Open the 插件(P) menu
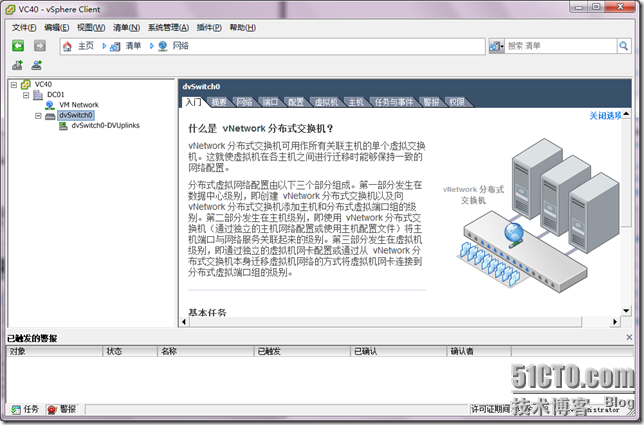The width and height of the screenshot is (644, 425). click(x=209, y=28)
